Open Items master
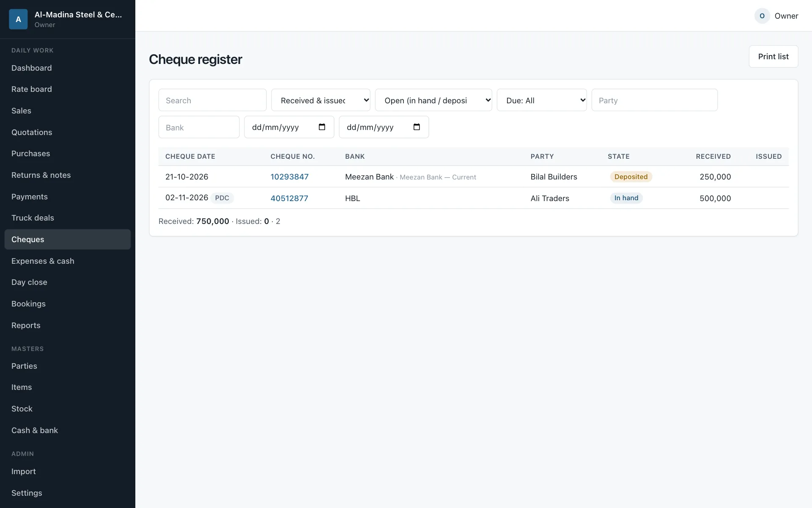This screenshot has height=508, width=812. point(68,387)
